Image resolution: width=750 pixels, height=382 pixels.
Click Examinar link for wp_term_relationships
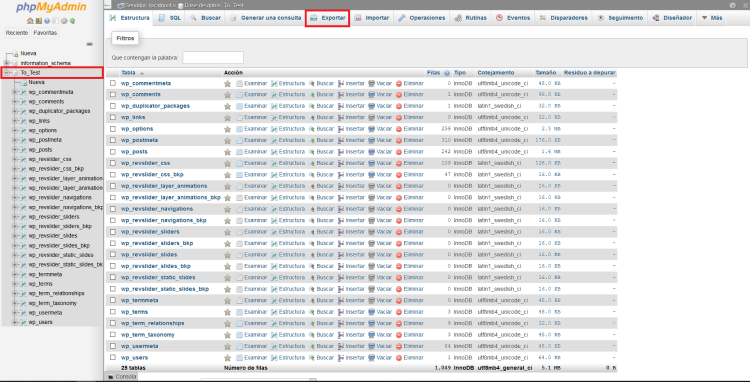[255, 323]
